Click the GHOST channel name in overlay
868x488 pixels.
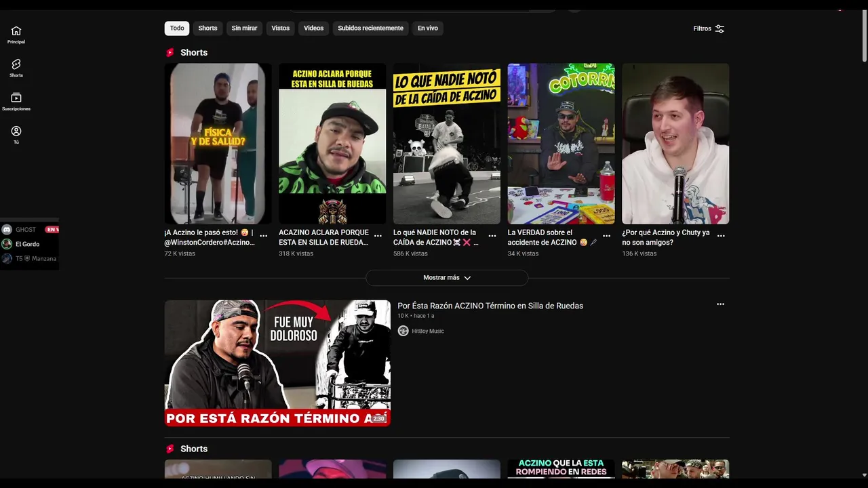(x=26, y=230)
